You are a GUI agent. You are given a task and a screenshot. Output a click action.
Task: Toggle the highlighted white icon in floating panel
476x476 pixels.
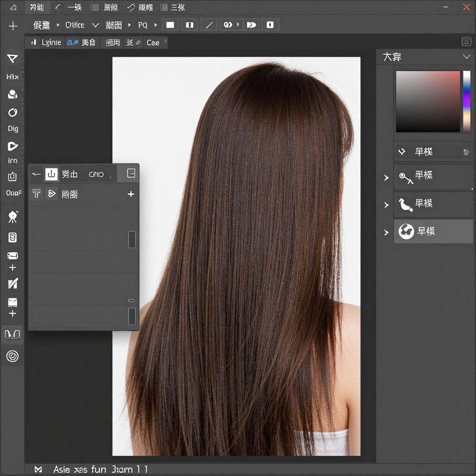(51, 174)
